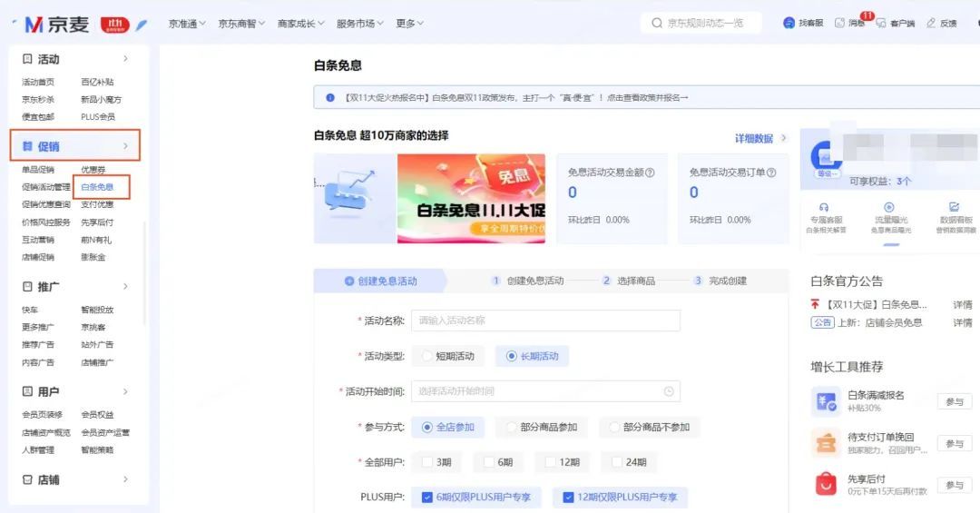Select the 长期活动 radio option
Viewport: 980px width, 513px height.
coord(511,356)
